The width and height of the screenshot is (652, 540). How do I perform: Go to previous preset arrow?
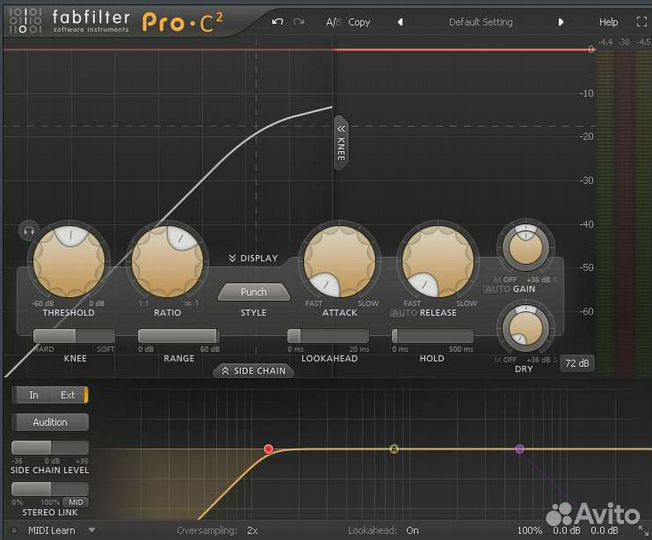(400, 22)
